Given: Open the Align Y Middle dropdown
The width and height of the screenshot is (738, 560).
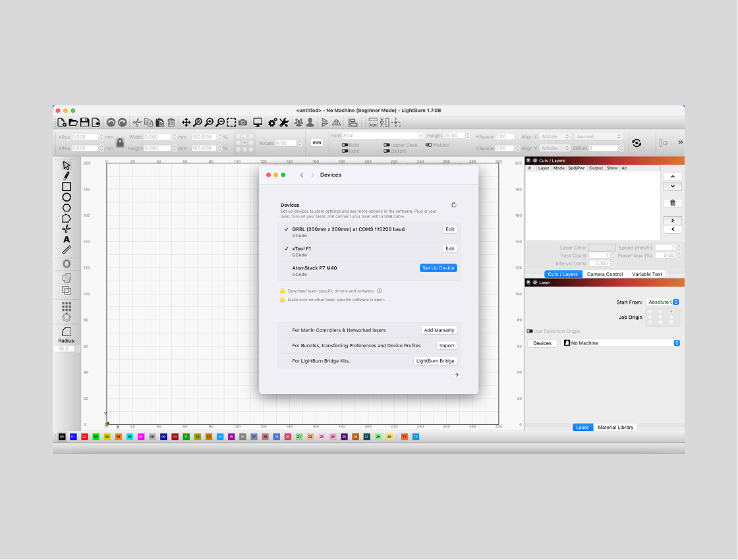Looking at the screenshot, I should (554, 148).
